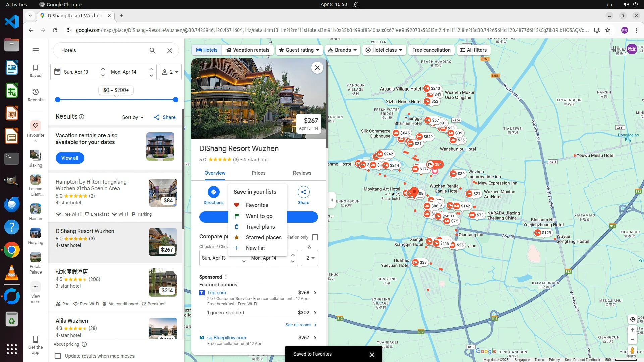Click the search magnifier icon
Viewport: 644px width, 362px height.
tap(152, 50)
